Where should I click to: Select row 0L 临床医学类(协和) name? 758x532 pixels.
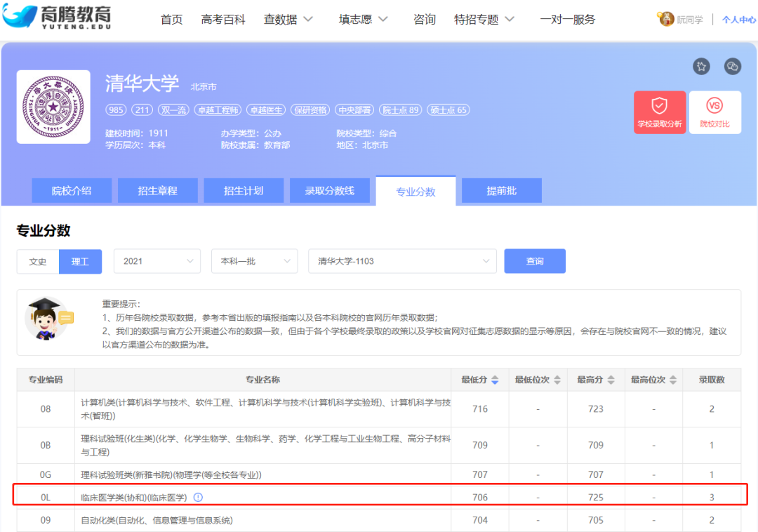click(x=134, y=497)
